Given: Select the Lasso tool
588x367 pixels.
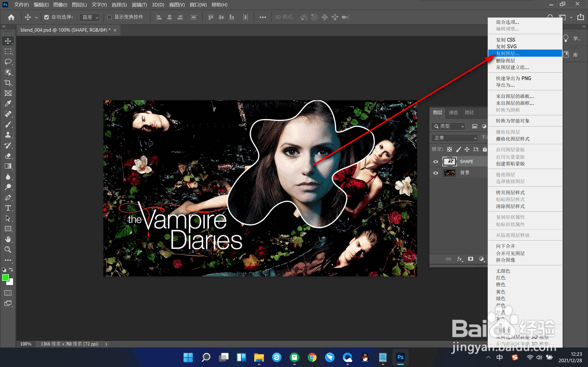Looking at the screenshot, I should 8,62.
